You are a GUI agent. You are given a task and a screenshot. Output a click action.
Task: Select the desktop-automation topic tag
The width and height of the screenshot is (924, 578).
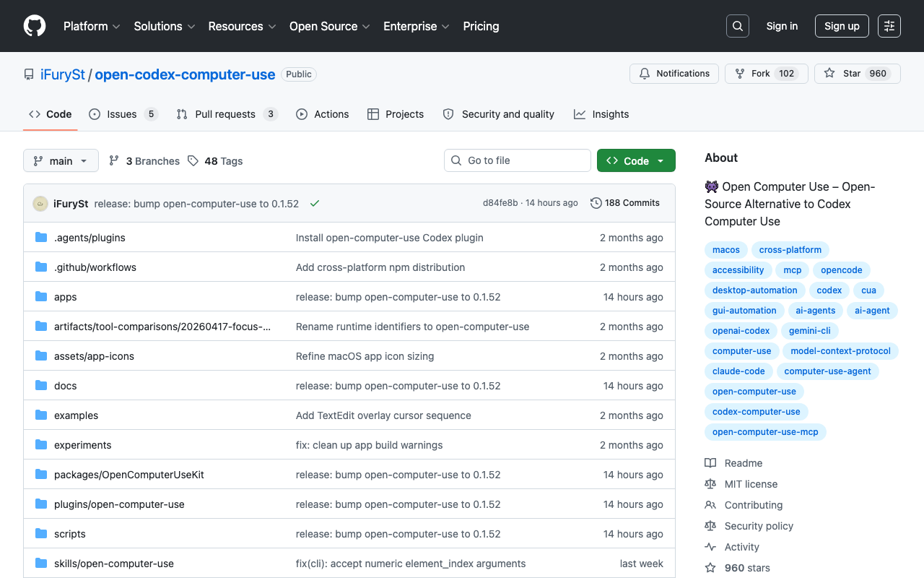(x=755, y=290)
